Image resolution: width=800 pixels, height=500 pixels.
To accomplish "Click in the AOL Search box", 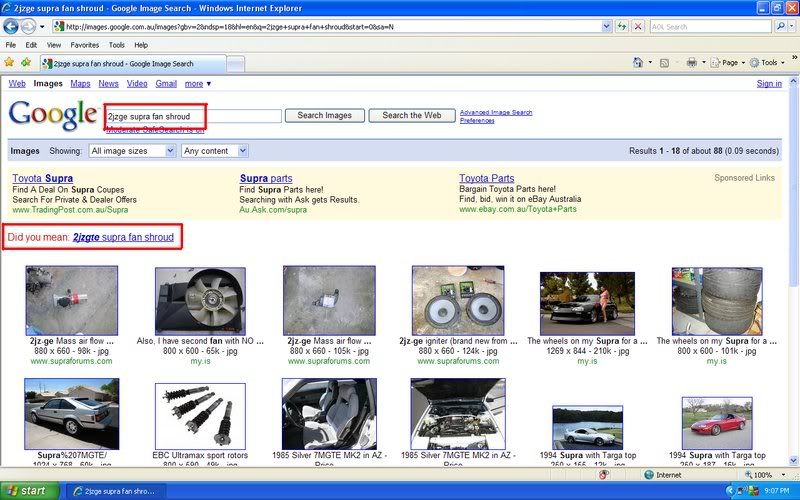I will click(x=710, y=27).
